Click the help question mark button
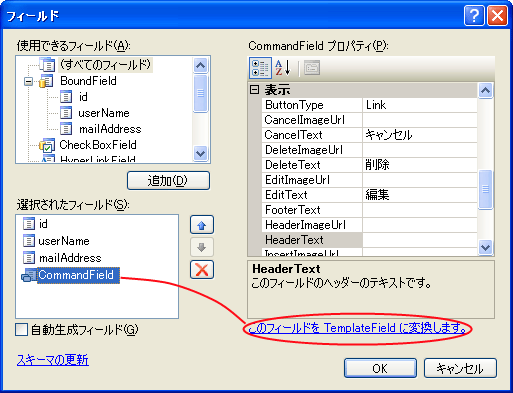The width and height of the screenshot is (513, 393). 474,15
